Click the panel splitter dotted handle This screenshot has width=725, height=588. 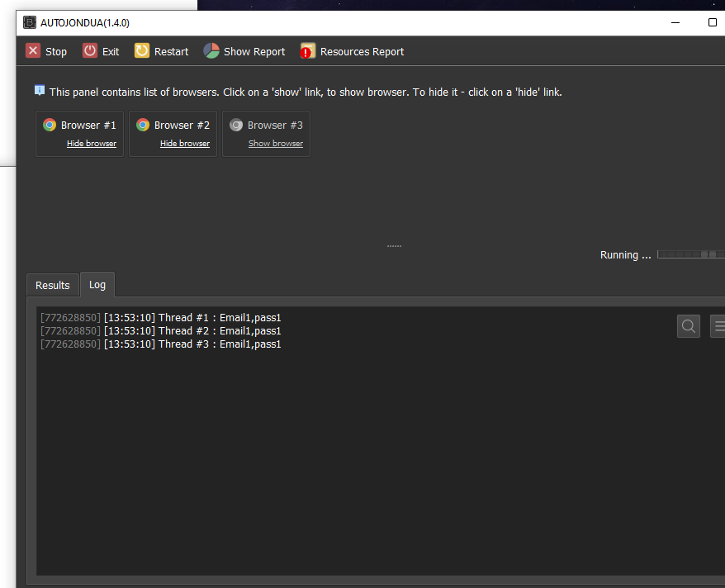coord(394,246)
